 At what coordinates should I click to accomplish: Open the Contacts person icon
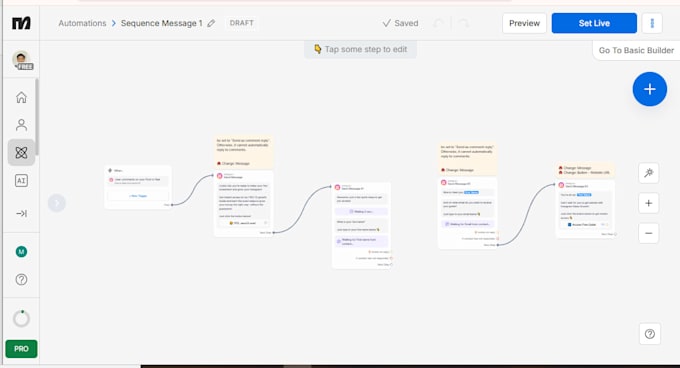pyautogui.click(x=21, y=125)
